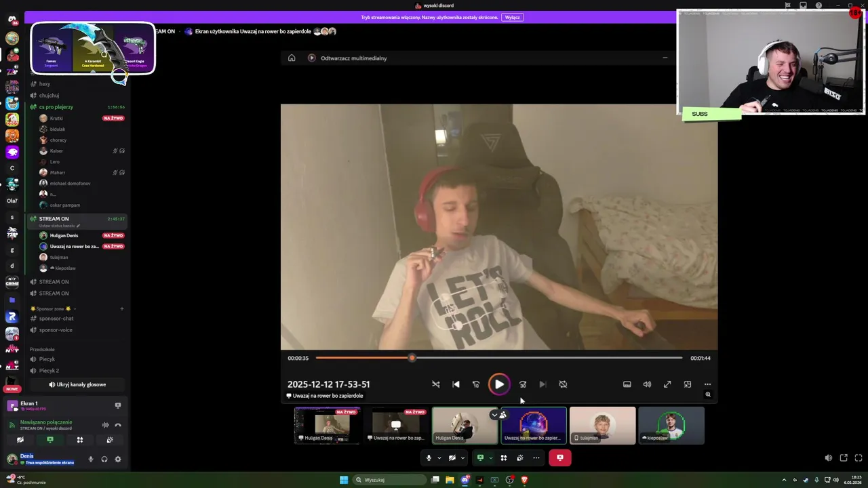Skip forward thirty seconds in media player
The width and height of the screenshot is (868, 488).
(x=523, y=384)
